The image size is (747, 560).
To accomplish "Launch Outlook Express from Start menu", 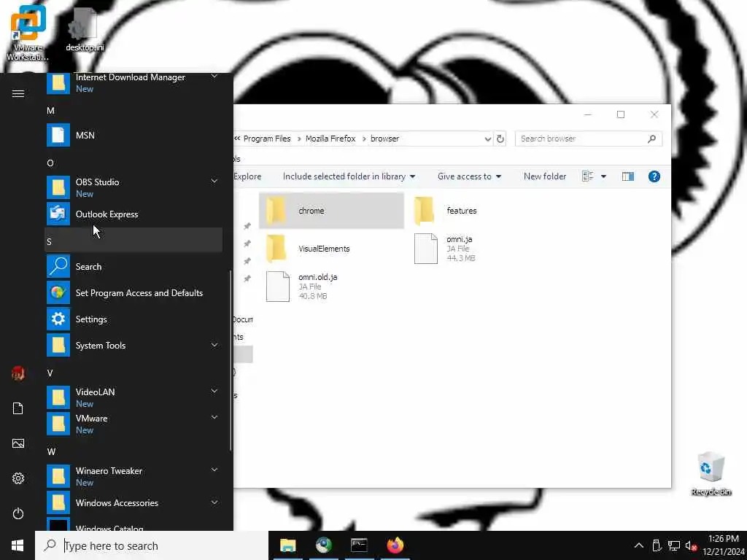I will [x=134, y=214].
